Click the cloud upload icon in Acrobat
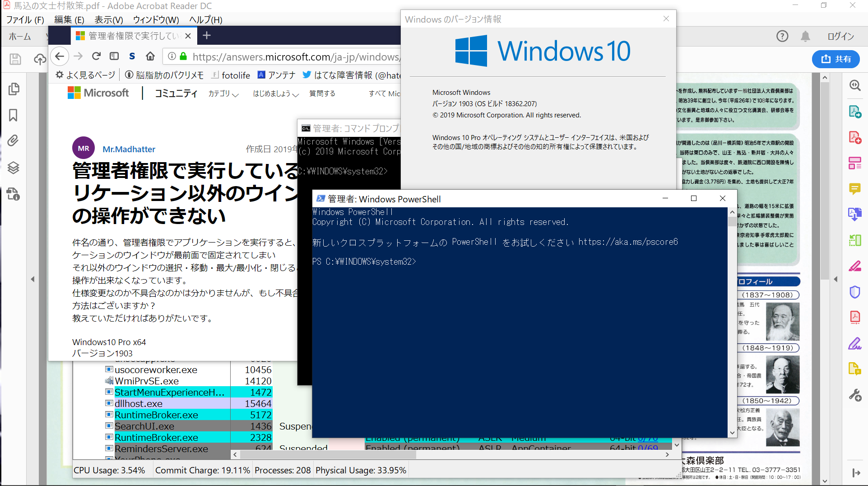 40,59
